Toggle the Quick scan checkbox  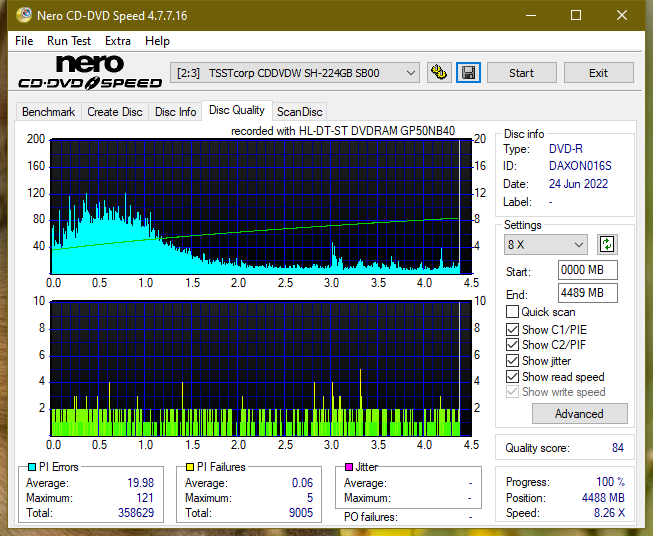[512, 312]
